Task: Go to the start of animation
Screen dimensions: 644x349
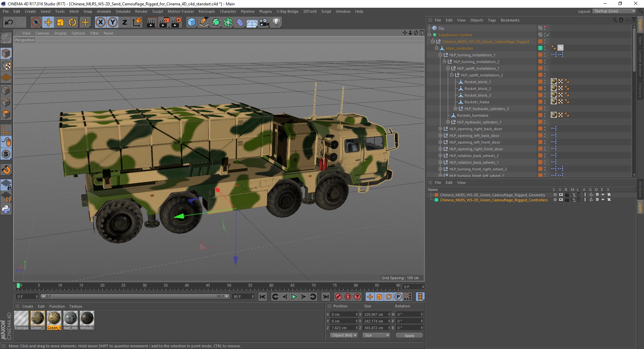Action: [263, 297]
